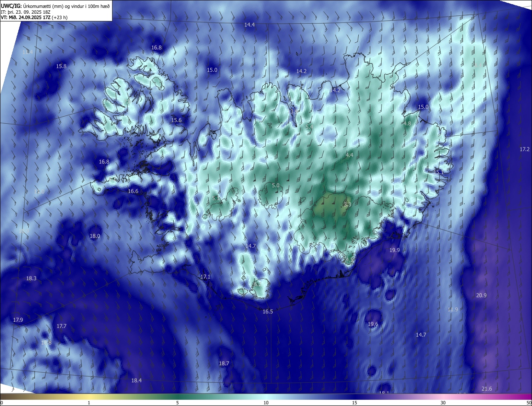This screenshot has height=406, width=532.
Task: Click the legend tick label 5
Action: pos(177,403)
